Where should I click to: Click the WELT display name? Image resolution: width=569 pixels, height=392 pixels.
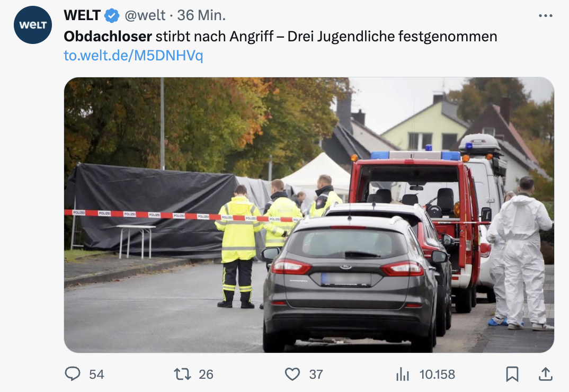[82, 15]
